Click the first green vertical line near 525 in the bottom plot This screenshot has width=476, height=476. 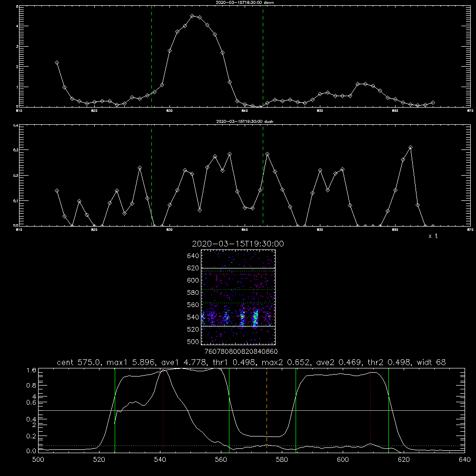115,410
